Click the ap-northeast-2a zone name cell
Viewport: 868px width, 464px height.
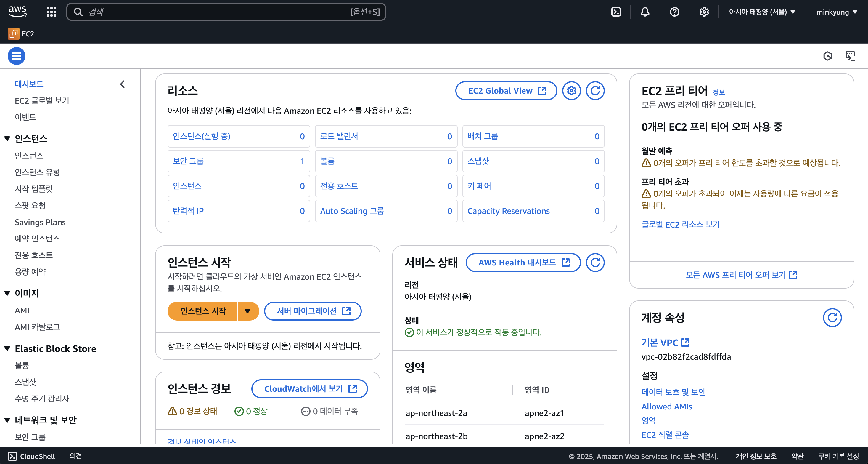(x=436, y=413)
